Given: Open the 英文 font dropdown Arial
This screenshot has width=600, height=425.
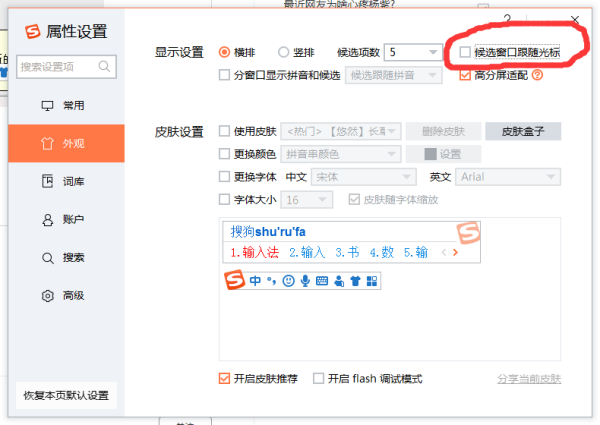Looking at the screenshot, I should pyautogui.click(x=508, y=177).
